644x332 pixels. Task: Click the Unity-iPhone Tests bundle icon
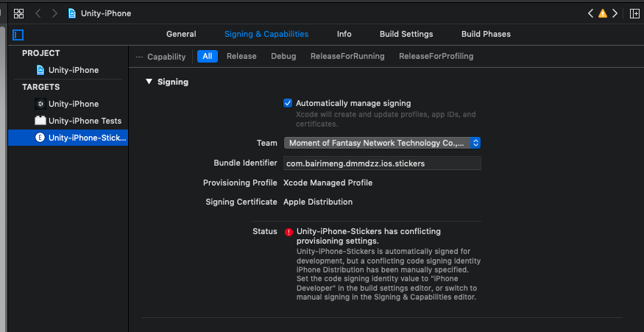40,121
